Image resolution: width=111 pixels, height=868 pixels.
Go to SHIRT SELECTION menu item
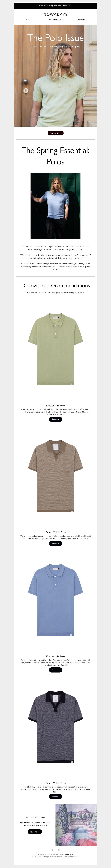(x=56, y=20)
